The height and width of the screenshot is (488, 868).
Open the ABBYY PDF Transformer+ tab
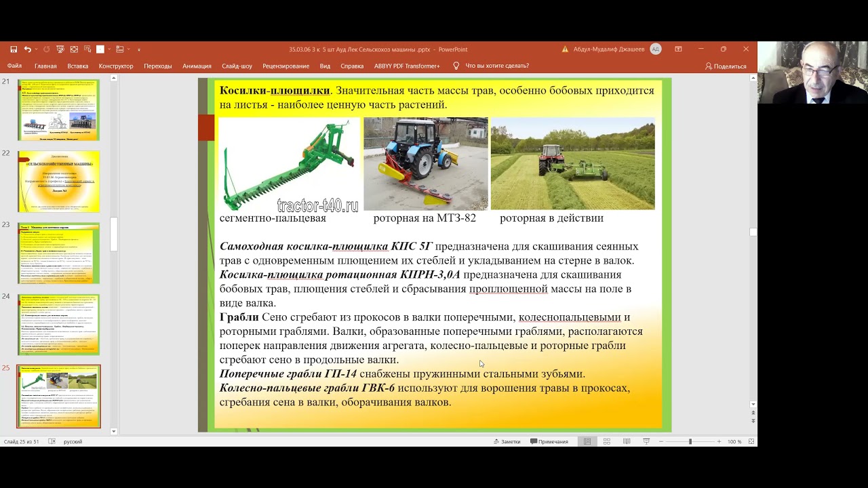pyautogui.click(x=407, y=66)
